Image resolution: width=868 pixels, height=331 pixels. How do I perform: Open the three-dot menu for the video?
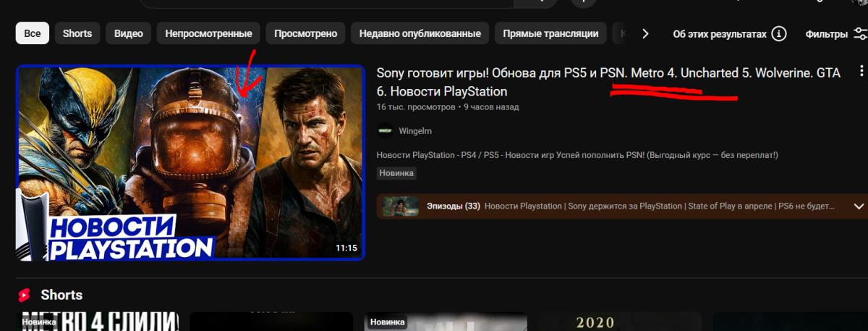click(861, 71)
